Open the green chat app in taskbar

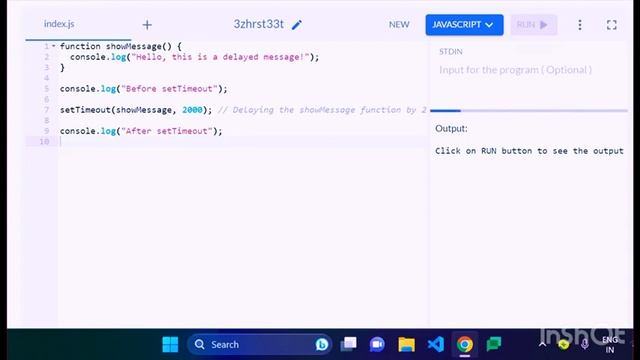[x=493, y=344]
